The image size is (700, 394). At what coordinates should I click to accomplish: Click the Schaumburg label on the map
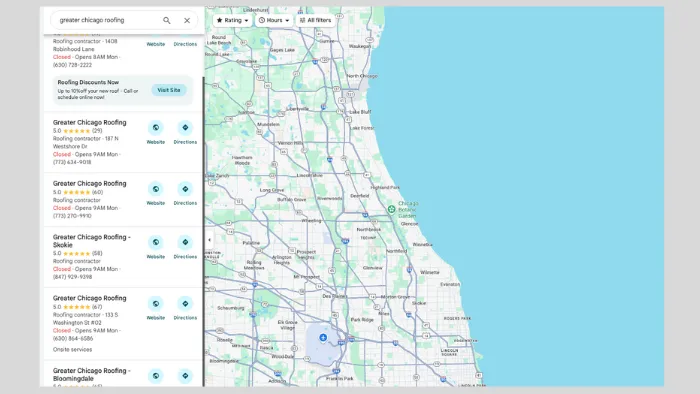point(230,308)
